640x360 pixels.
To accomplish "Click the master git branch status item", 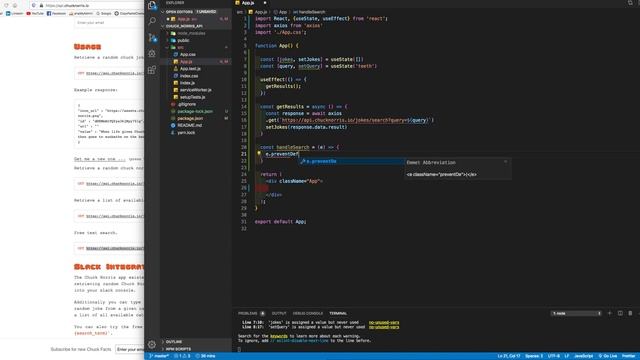I will tap(159, 356).
